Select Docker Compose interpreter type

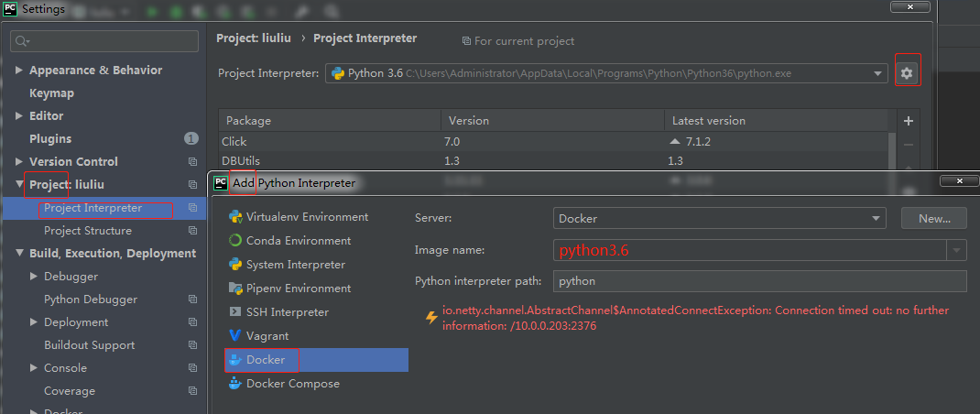pyautogui.click(x=292, y=384)
